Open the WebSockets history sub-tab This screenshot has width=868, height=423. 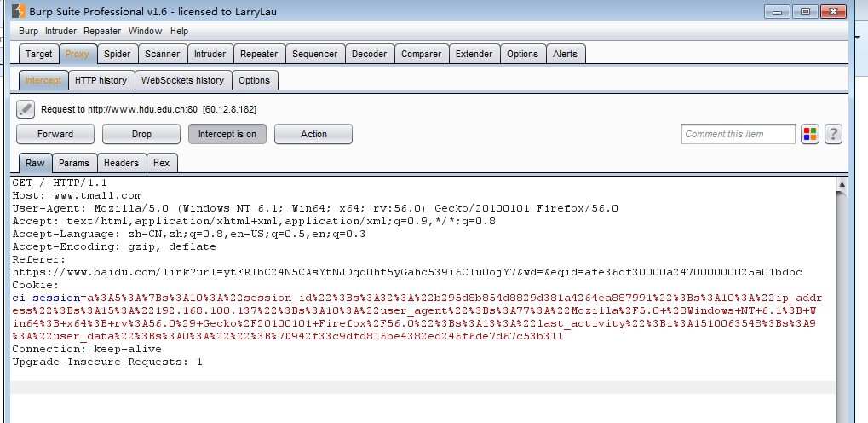(x=182, y=80)
